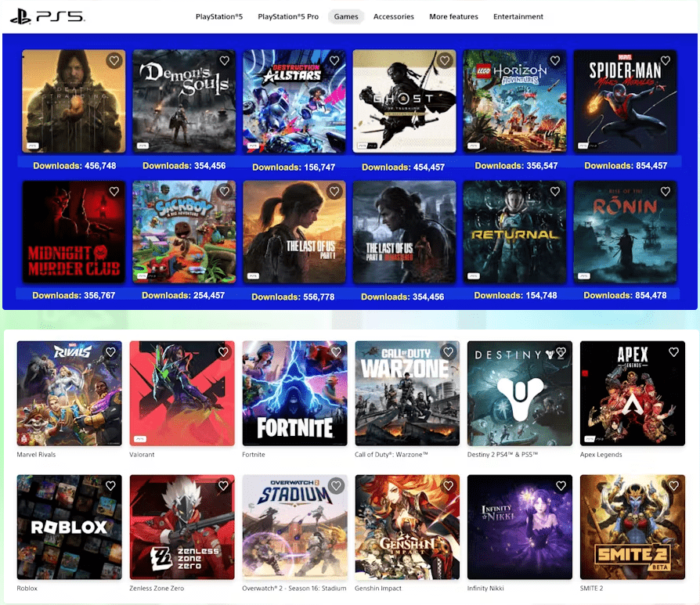The width and height of the screenshot is (700, 605).
Task: Open LEGO Horizon Adventures cover art
Action: click(514, 101)
